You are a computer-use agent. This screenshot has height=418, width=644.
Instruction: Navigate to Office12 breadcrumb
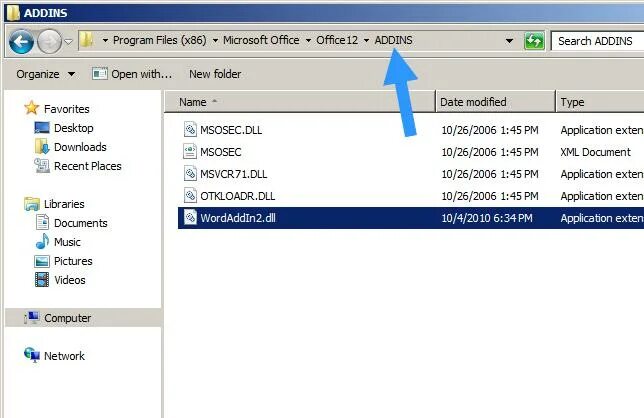[337, 40]
